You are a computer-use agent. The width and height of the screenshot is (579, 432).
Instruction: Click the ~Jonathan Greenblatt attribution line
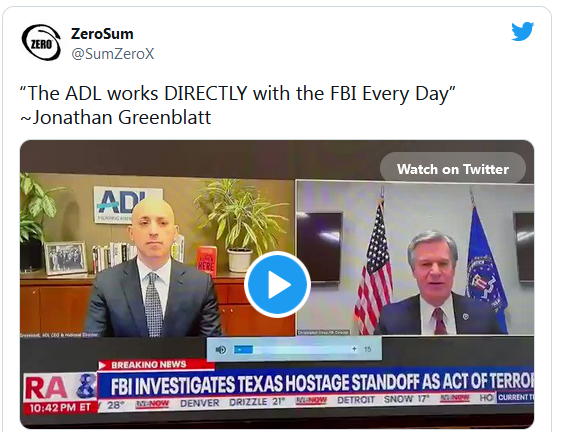tap(116, 118)
